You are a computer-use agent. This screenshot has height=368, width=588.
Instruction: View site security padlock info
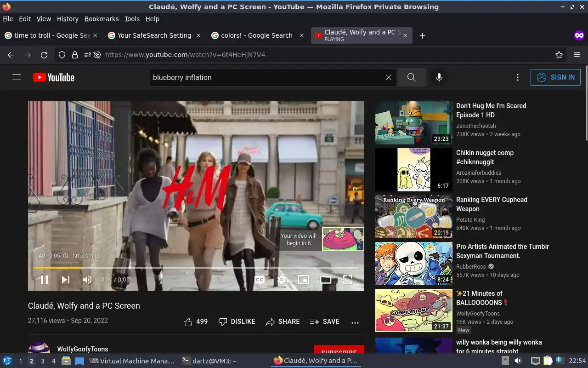pyautogui.click(x=75, y=55)
